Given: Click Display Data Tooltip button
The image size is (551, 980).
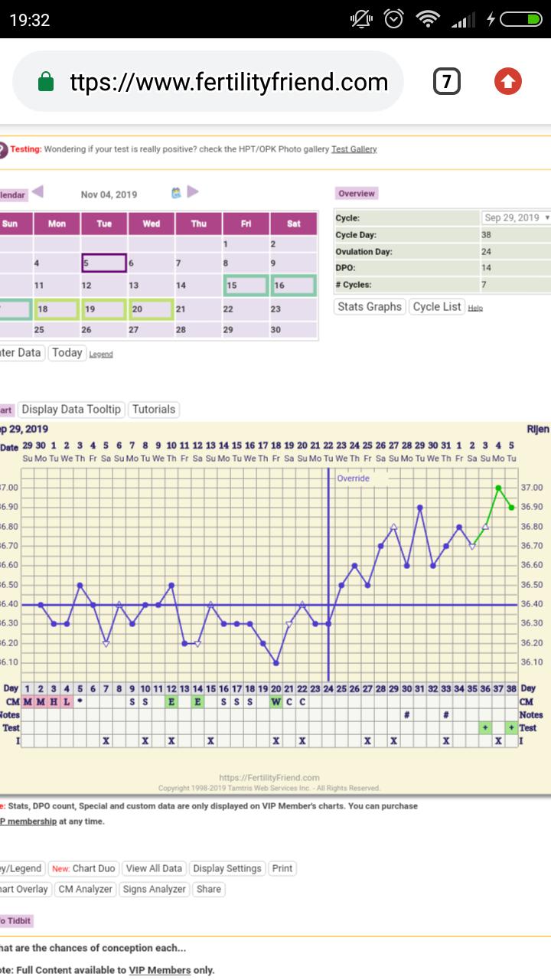Looking at the screenshot, I should 71,410.
